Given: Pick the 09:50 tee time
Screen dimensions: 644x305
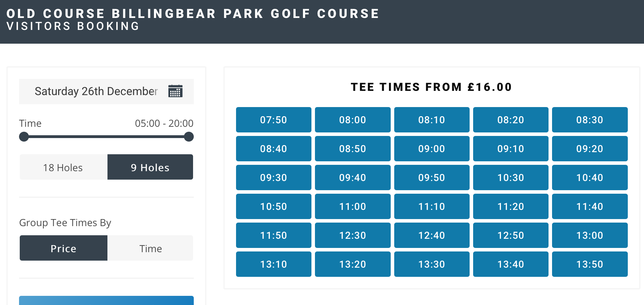Looking at the screenshot, I should point(432,178).
